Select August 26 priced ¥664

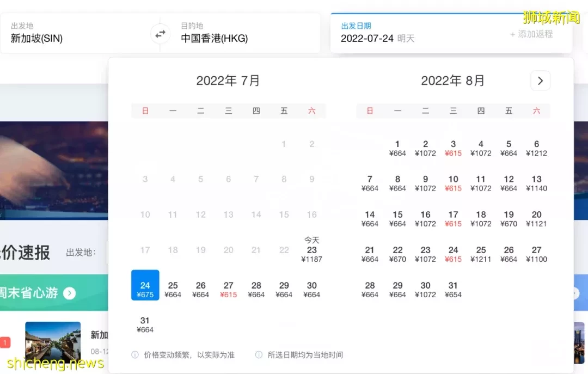(x=509, y=254)
